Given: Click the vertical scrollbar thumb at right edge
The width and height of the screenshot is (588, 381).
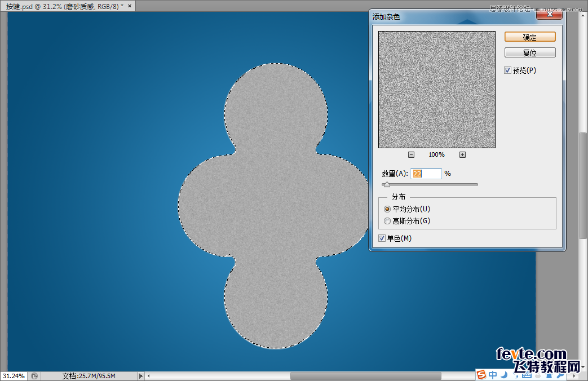Looking at the screenshot, I should pyautogui.click(x=582, y=185).
